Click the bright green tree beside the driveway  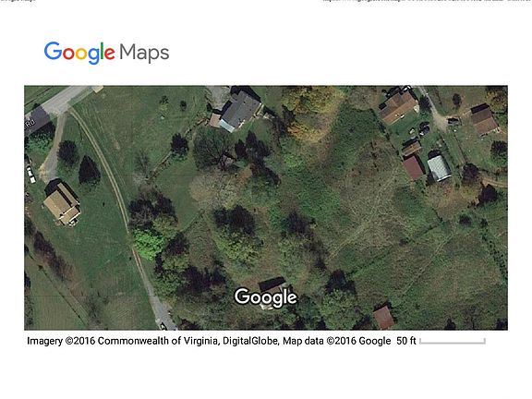(148, 243)
